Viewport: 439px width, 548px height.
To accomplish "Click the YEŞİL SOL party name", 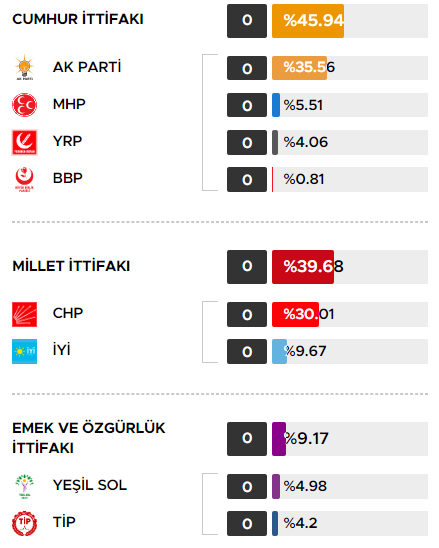I will (x=90, y=485).
